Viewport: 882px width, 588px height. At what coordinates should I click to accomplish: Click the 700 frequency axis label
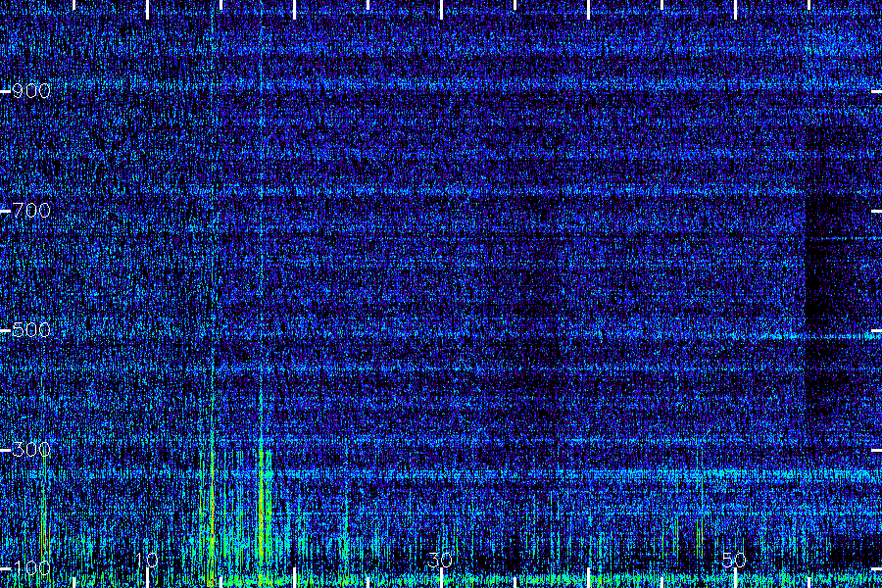[x=31, y=211]
